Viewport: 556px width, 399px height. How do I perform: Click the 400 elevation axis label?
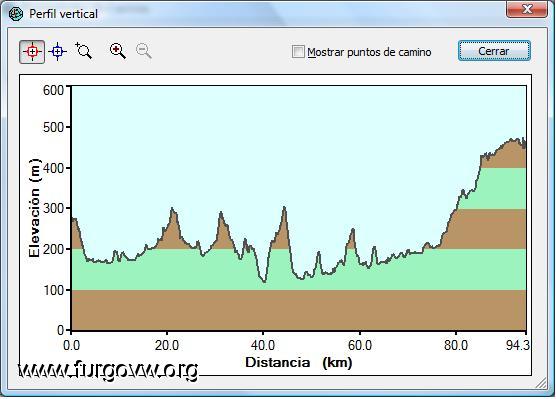click(54, 168)
